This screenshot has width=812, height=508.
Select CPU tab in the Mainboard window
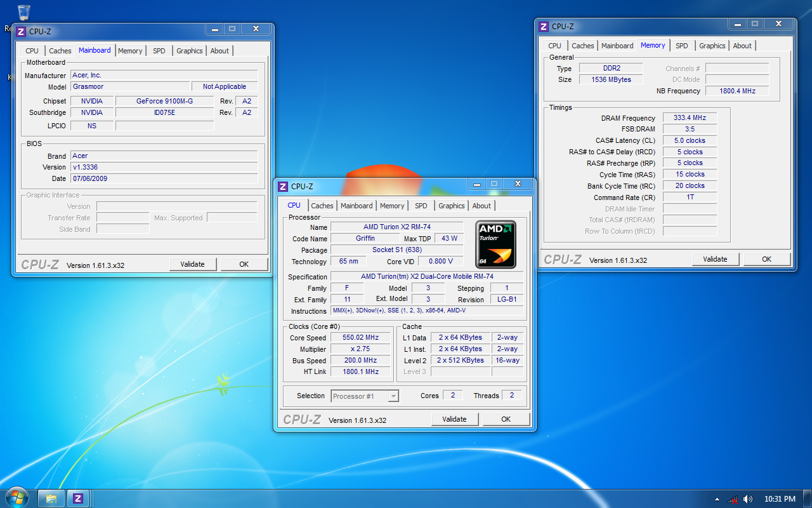point(32,51)
